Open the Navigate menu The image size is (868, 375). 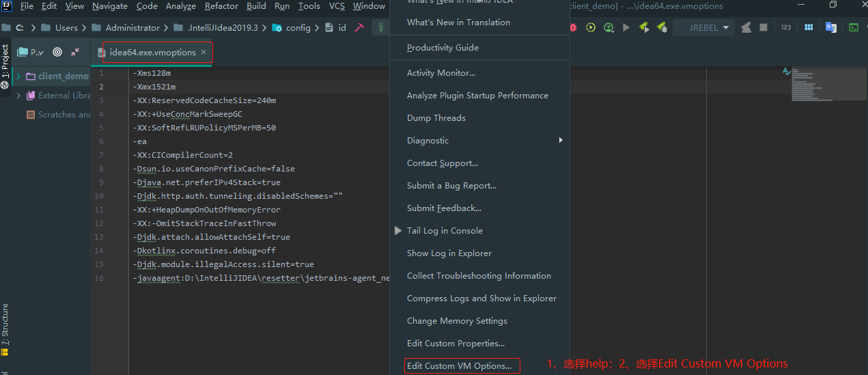tap(110, 6)
